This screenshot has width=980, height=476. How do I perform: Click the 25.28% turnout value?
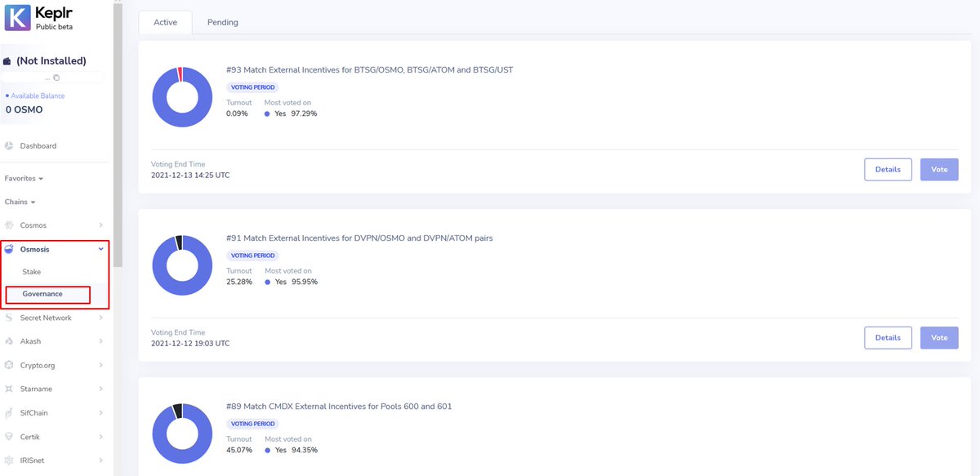[239, 282]
